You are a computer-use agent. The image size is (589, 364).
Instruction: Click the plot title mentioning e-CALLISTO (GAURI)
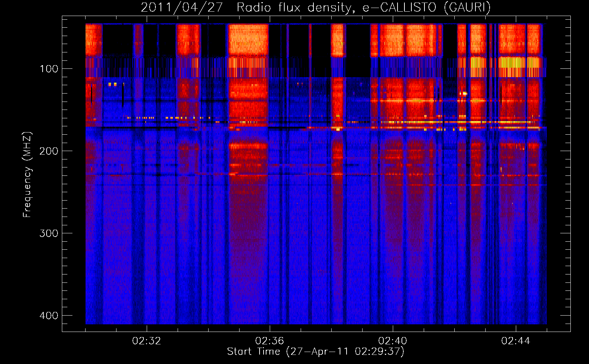(x=316, y=7)
